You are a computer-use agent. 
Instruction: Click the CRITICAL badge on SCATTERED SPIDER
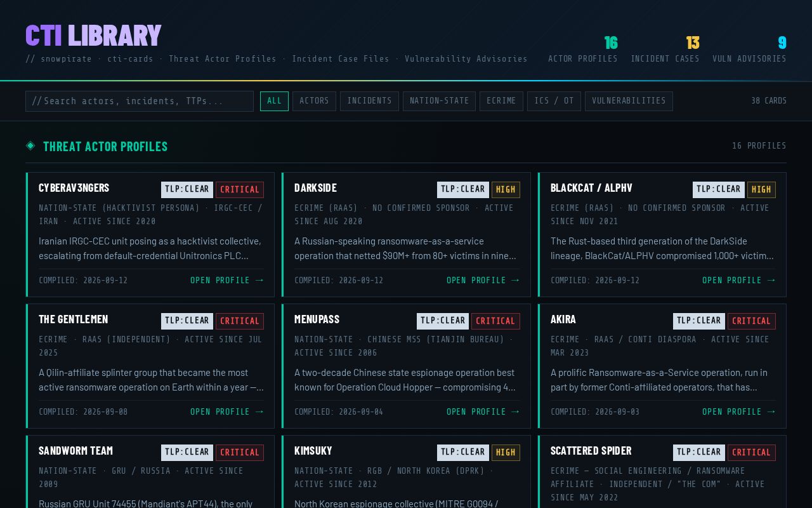click(x=752, y=452)
